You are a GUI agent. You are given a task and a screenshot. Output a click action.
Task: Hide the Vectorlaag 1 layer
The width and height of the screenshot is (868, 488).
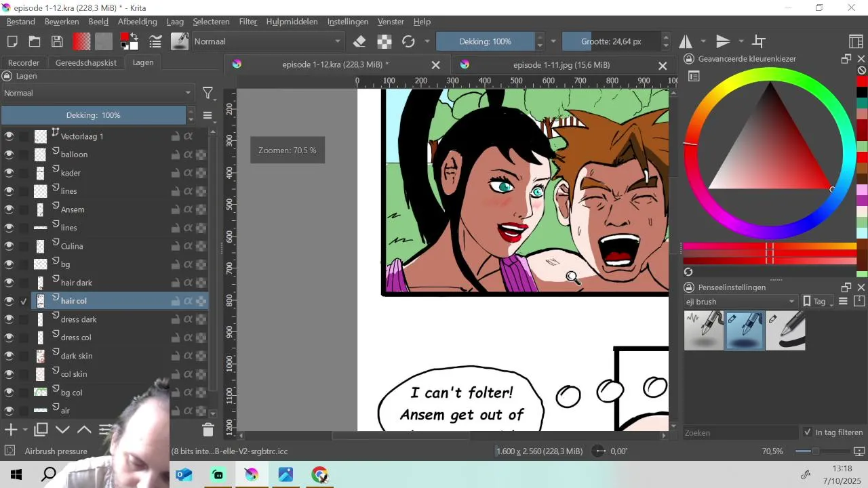(9, 136)
